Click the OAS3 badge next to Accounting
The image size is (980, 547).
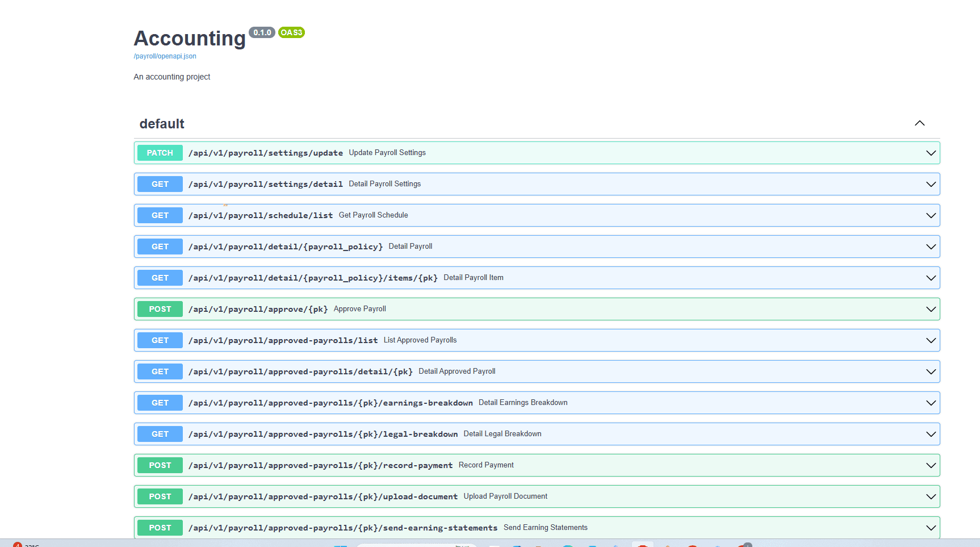291,33
